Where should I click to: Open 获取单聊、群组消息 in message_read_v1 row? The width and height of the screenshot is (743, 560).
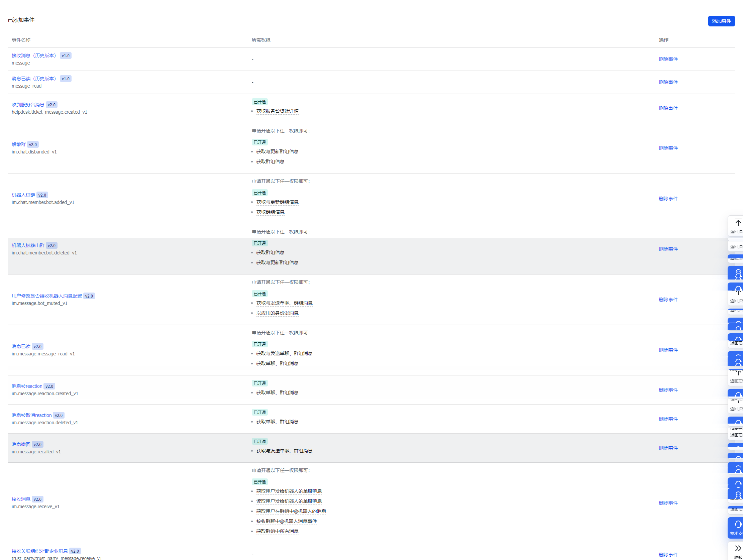(x=277, y=363)
